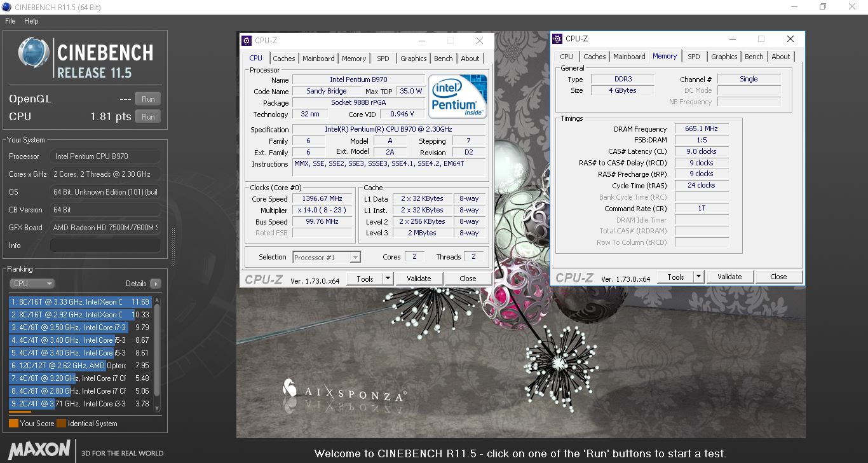Switch to Mainboard tab in left CPU-Z window
The height and width of the screenshot is (463, 868).
(318, 59)
